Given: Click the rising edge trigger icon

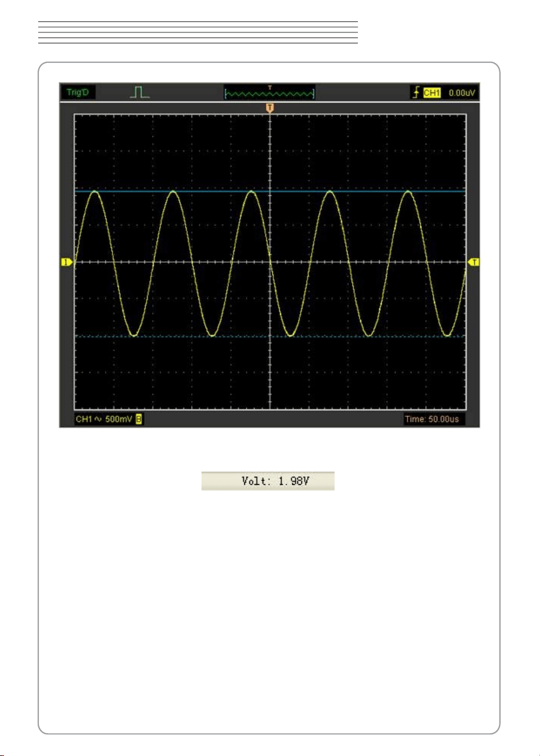Looking at the screenshot, I should 416,92.
